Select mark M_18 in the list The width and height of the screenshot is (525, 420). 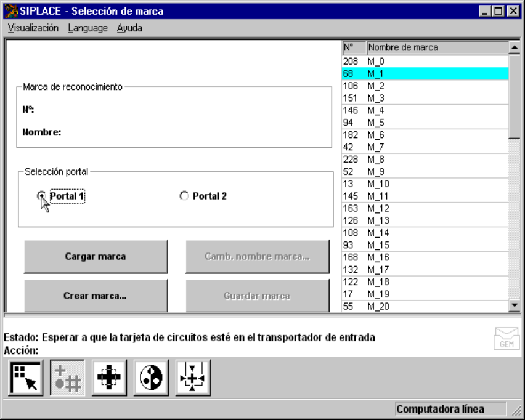(425, 282)
